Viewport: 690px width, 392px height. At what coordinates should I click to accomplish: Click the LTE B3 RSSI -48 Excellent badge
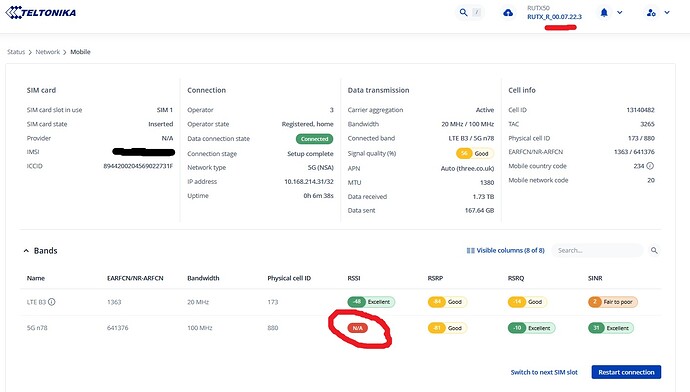(x=371, y=302)
